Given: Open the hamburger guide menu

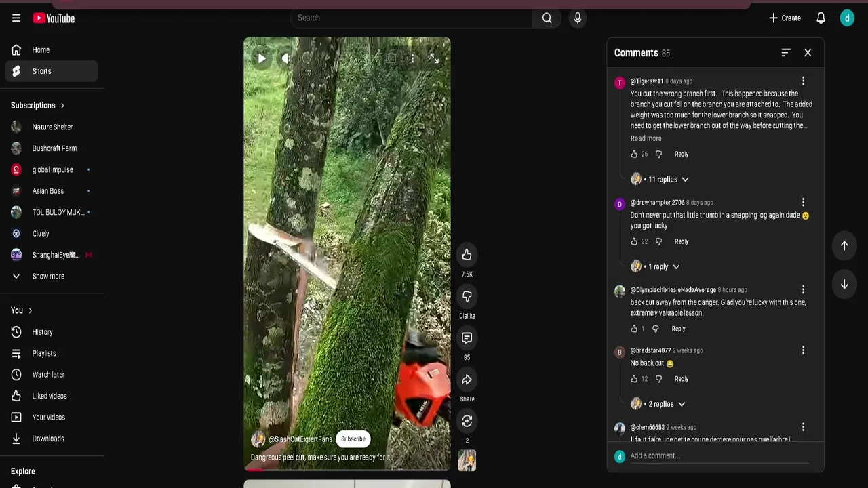Looking at the screenshot, I should coord(16,18).
